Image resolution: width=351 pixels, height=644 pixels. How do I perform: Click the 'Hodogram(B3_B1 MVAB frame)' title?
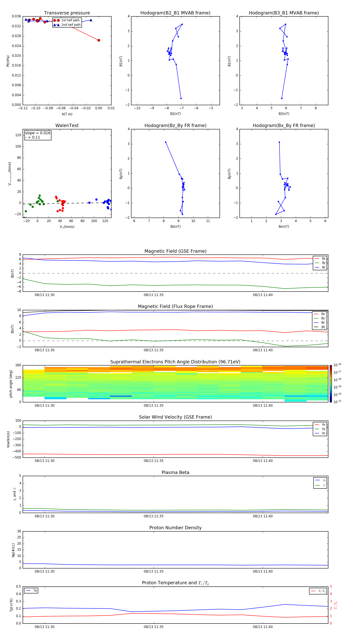tap(284, 13)
